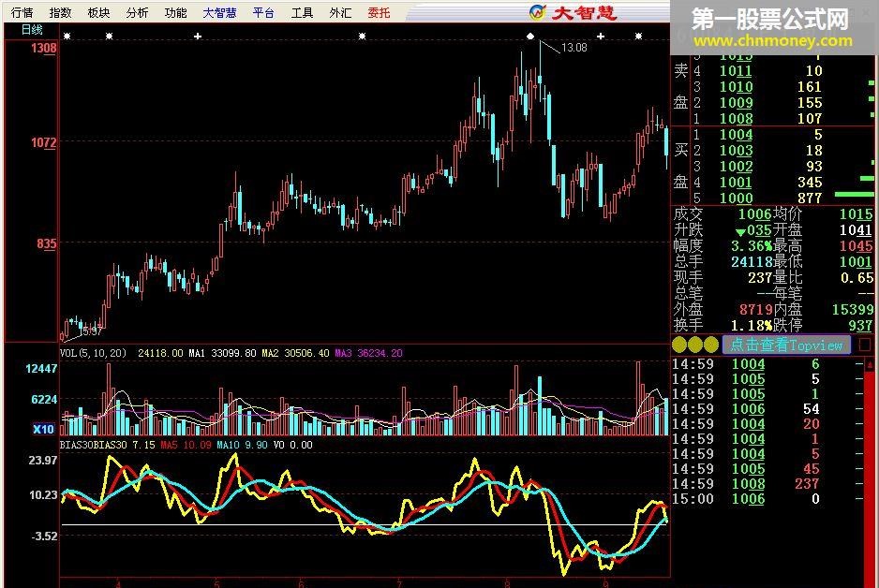Select sell level 1 price 1008

pos(736,119)
